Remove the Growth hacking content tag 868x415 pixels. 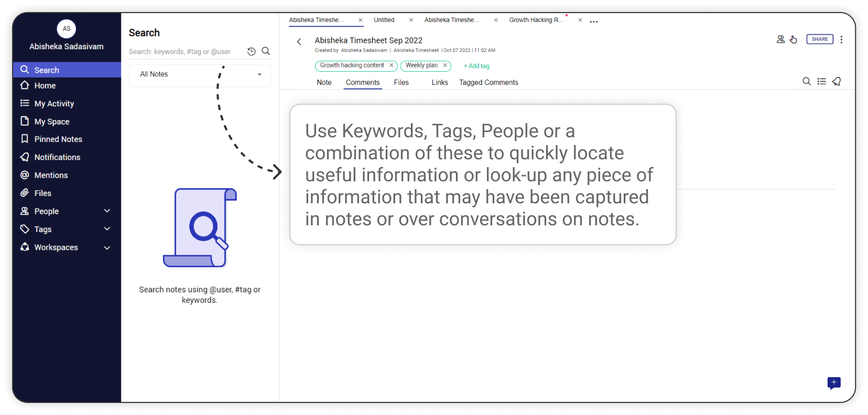[x=391, y=65]
